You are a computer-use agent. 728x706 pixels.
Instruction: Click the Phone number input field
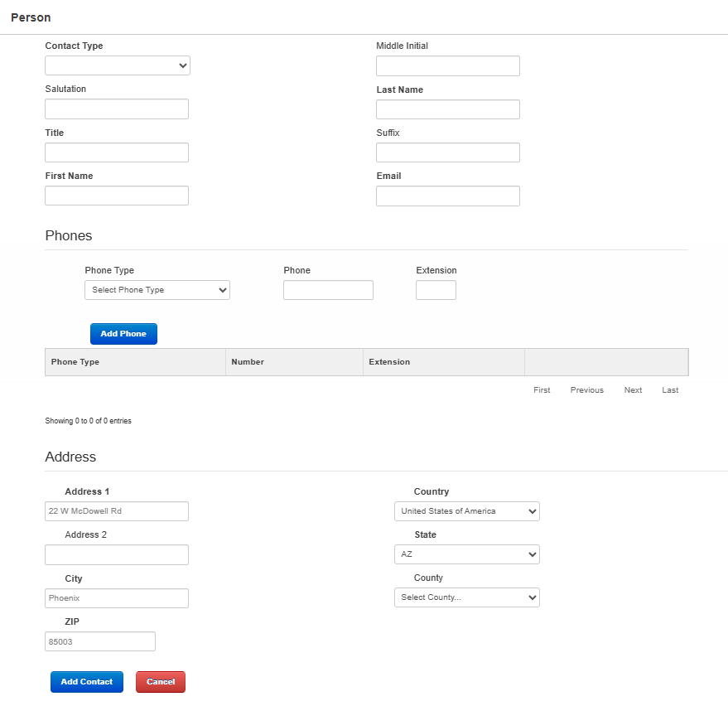tap(328, 290)
